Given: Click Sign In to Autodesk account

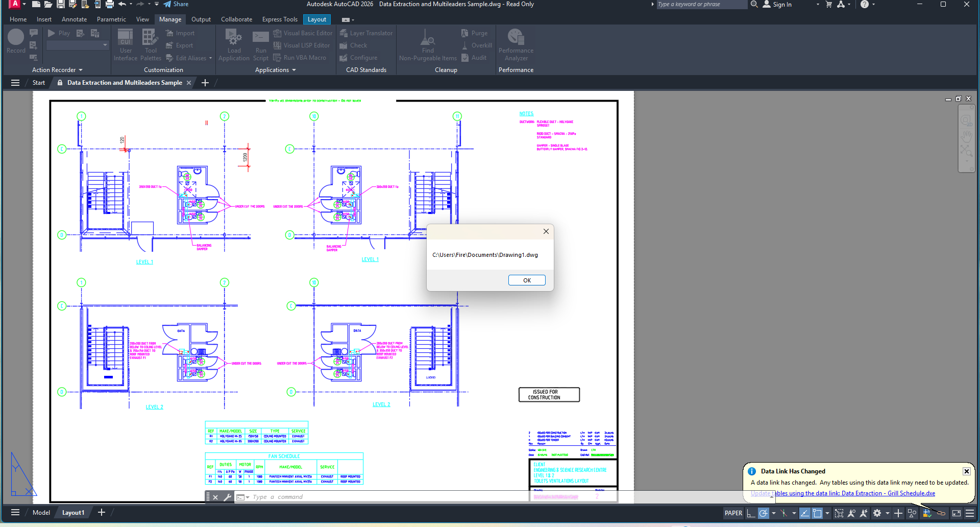Looking at the screenshot, I should (x=777, y=5).
